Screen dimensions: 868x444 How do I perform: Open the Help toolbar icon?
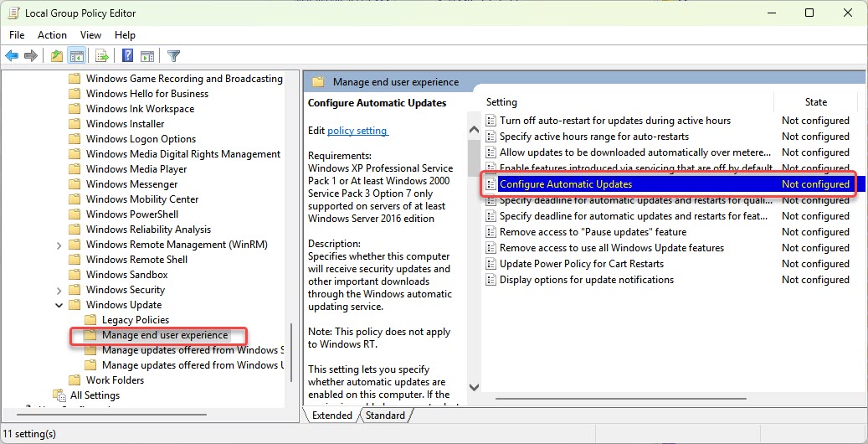point(128,56)
